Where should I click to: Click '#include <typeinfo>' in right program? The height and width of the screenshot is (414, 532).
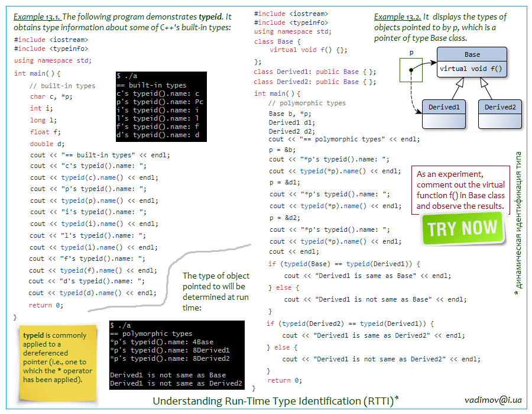click(x=291, y=22)
